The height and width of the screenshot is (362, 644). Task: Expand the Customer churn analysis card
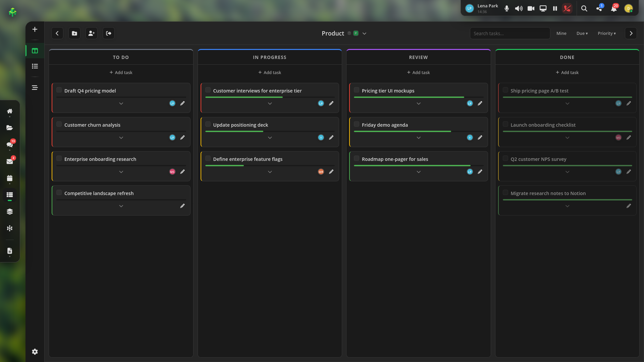pos(121,138)
